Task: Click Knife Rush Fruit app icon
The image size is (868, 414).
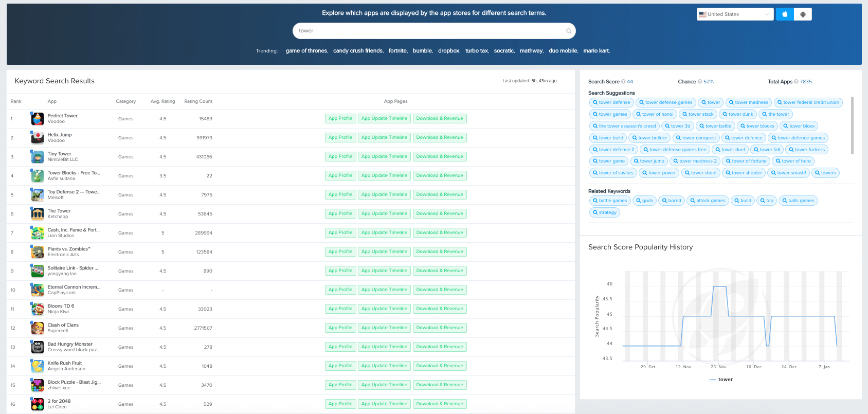Action: [x=37, y=366]
